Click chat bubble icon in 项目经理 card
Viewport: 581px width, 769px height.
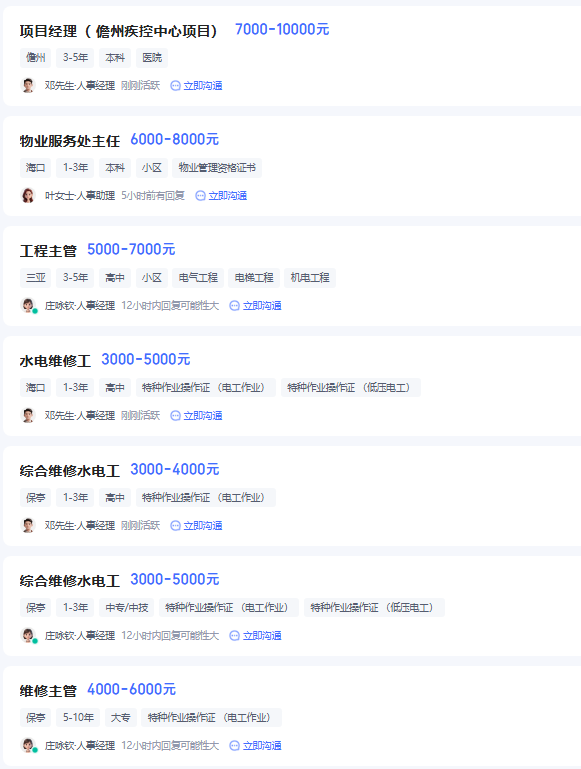(175, 86)
